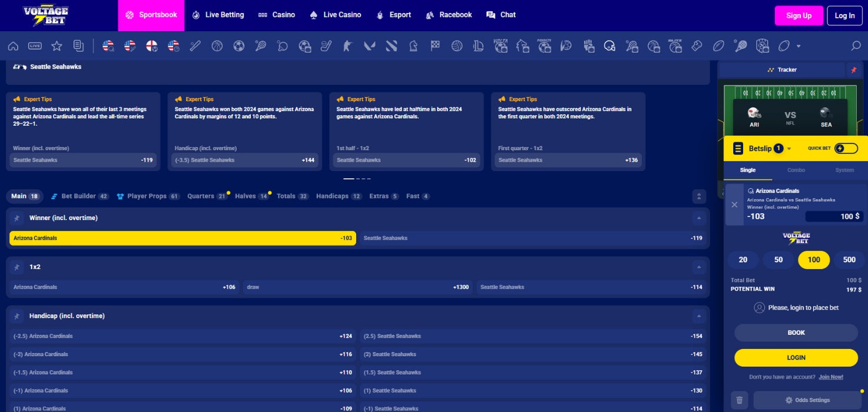Remove Arizona Cardinals from the betslip
The image size is (868, 412).
click(734, 205)
